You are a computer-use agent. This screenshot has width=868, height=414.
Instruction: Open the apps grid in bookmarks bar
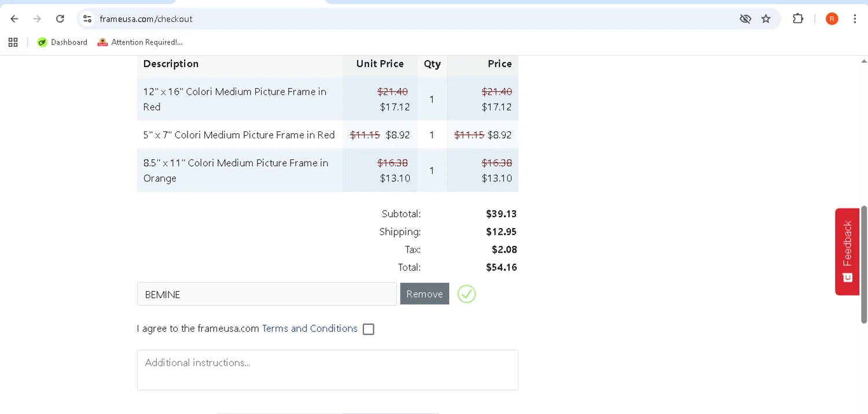[x=13, y=42]
